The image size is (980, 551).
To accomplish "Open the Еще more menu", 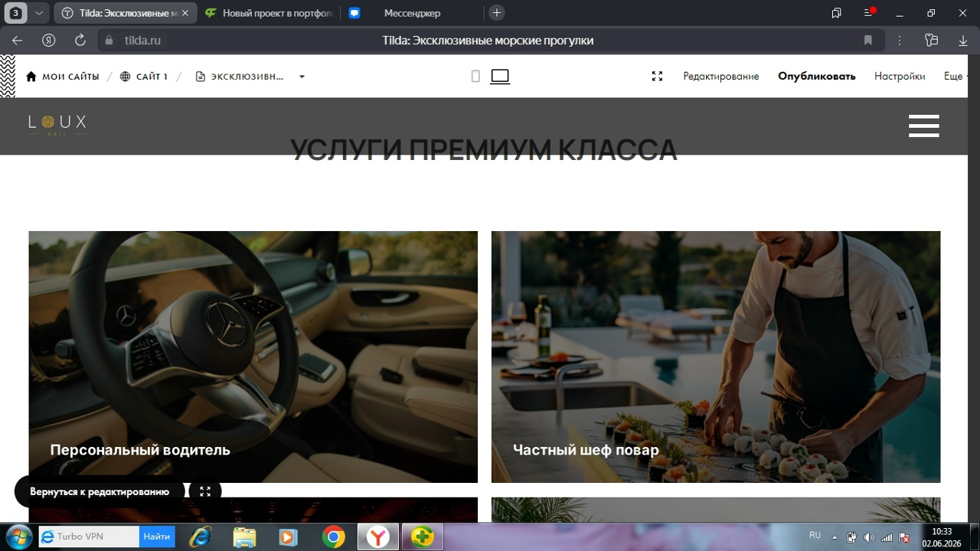I will click(955, 77).
